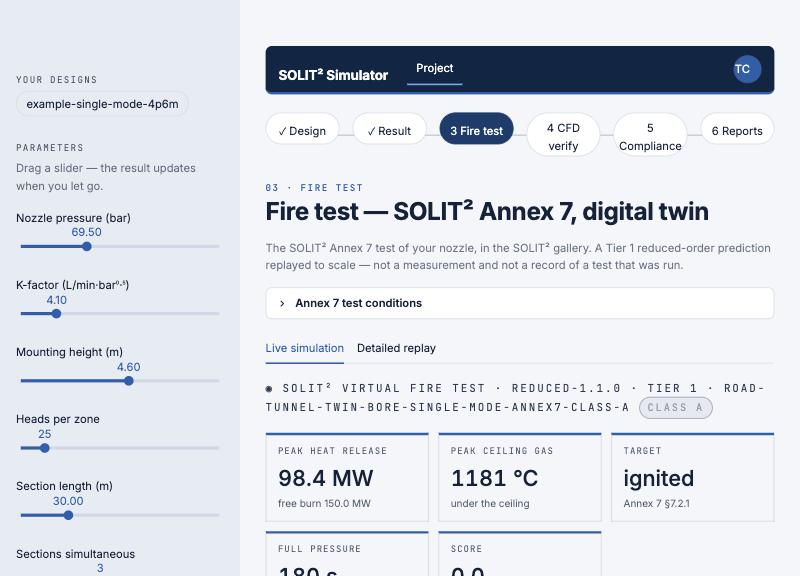Expand Annex 7 test conditions chevron

[x=282, y=303]
